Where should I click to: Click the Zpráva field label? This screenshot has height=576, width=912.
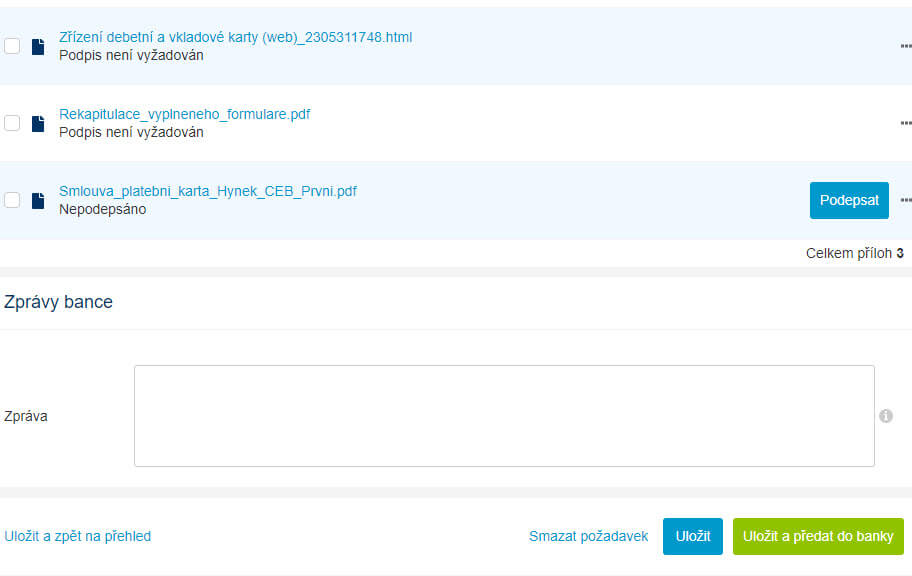[x=26, y=416]
